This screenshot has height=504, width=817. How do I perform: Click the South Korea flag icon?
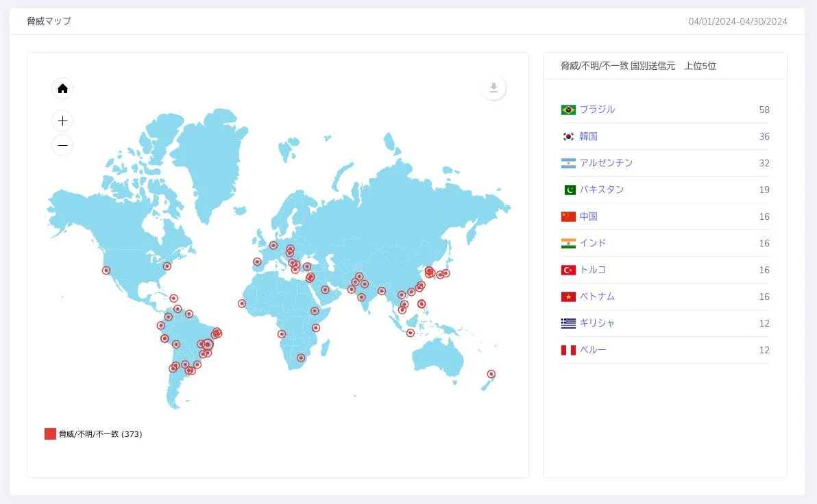[x=568, y=136]
